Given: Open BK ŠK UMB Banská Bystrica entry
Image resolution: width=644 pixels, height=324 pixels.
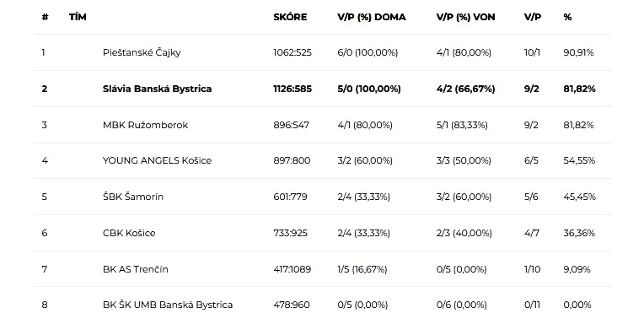Looking at the screenshot, I should coord(168,305).
